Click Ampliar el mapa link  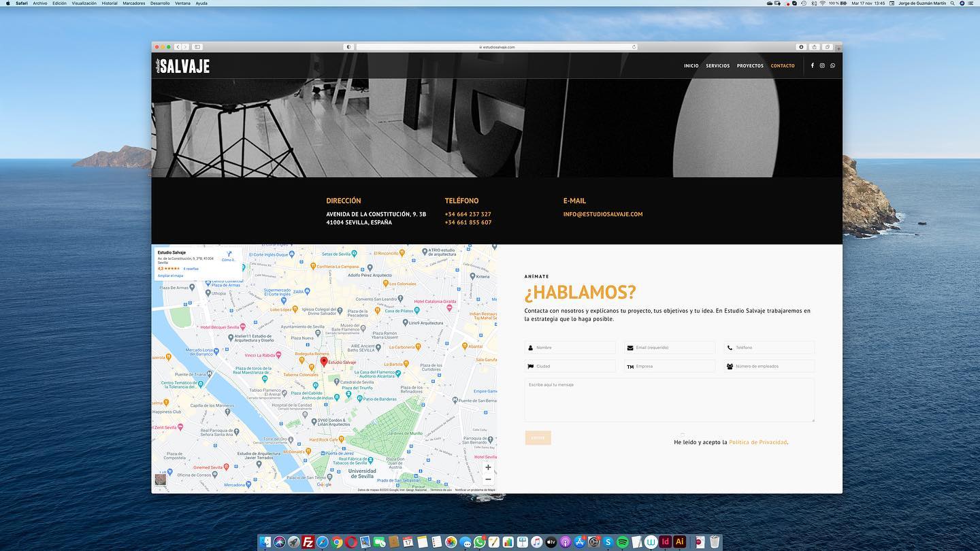(170, 275)
